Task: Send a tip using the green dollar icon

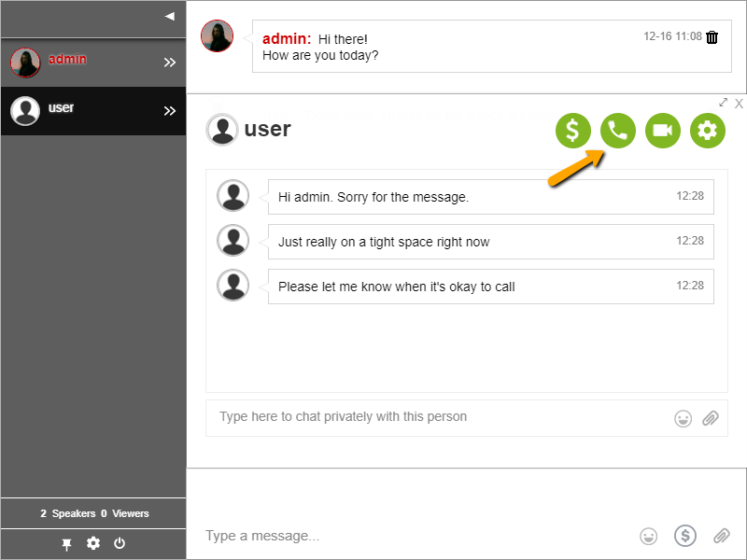Action: pyautogui.click(x=572, y=131)
